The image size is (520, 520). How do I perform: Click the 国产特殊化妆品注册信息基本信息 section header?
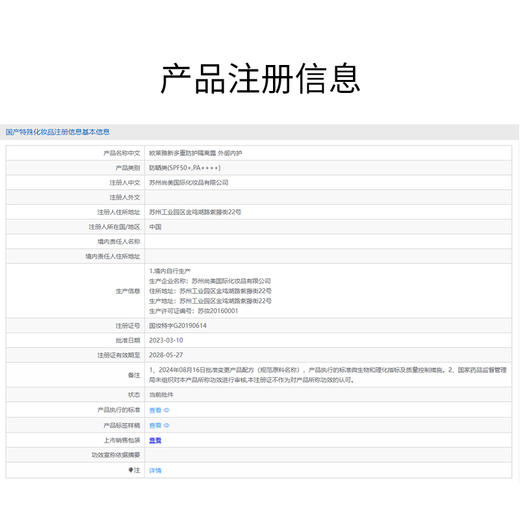click(x=58, y=132)
